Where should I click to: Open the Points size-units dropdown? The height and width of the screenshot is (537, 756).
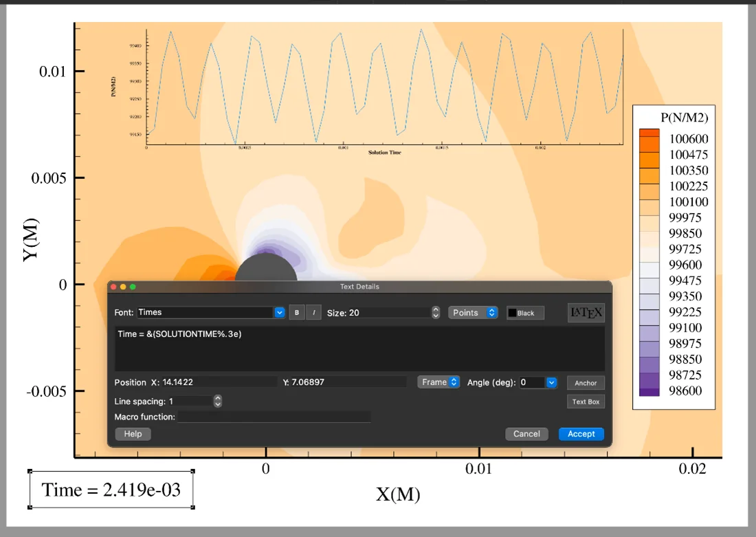click(473, 313)
